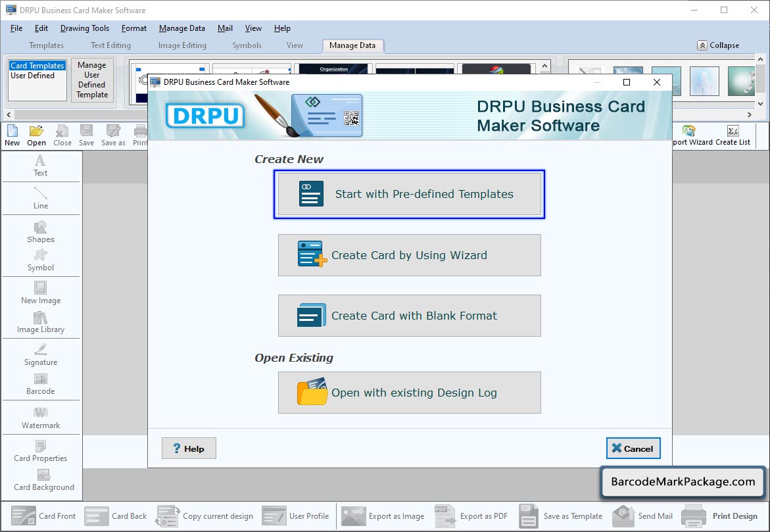This screenshot has height=532, width=770.
Task: Open the Drawing Tools menu
Action: (84, 28)
